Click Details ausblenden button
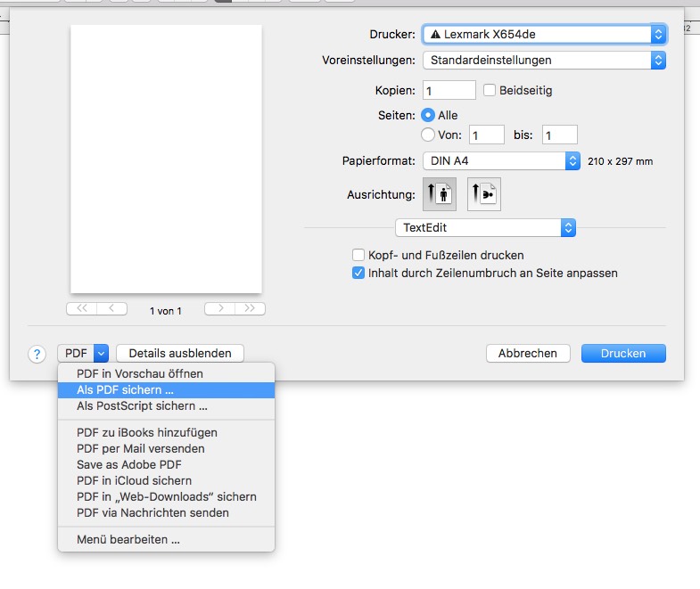This screenshot has height=589, width=700. coord(180,354)
